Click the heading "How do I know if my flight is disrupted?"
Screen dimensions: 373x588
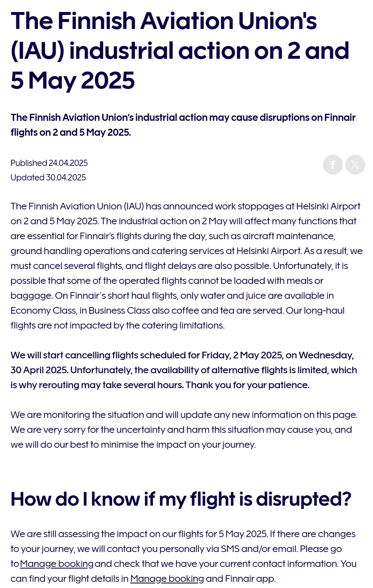click(181, 499)
